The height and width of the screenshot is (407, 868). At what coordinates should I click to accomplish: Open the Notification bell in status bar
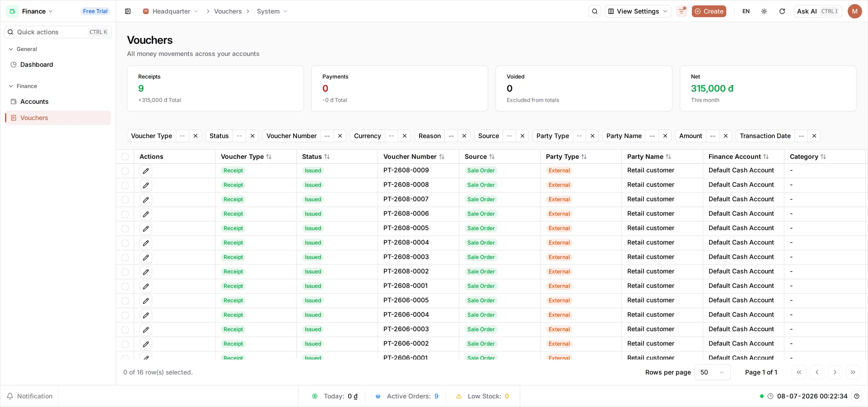pos(30,396)
